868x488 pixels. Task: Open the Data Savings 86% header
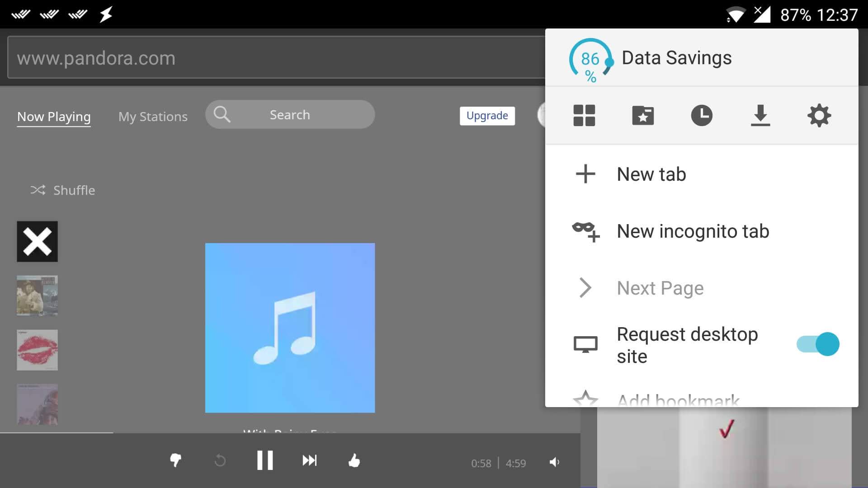(676, 58)
